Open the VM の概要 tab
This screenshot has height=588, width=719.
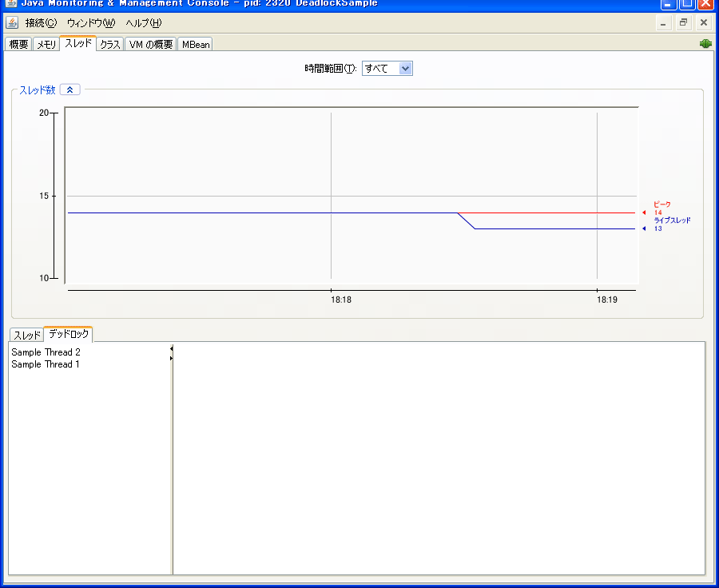pyautogui.click(x=150, y=44)
